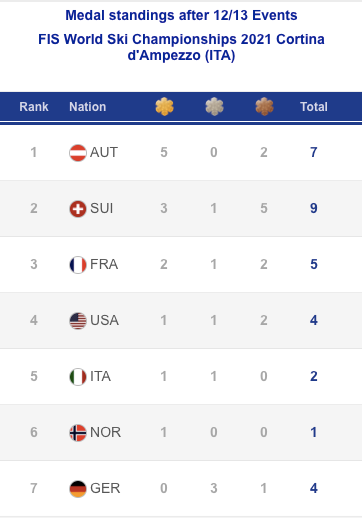The width and height of the screenshot is (362, 518).
Task: Click Switzerland's total of 9 medals
Action: (x=314, y=208)
